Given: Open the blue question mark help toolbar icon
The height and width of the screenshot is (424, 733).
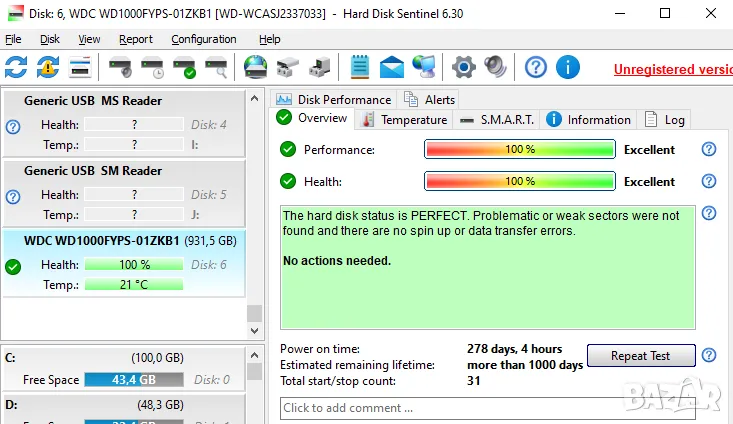Looking at the screenshot, I should pos(536,67).
